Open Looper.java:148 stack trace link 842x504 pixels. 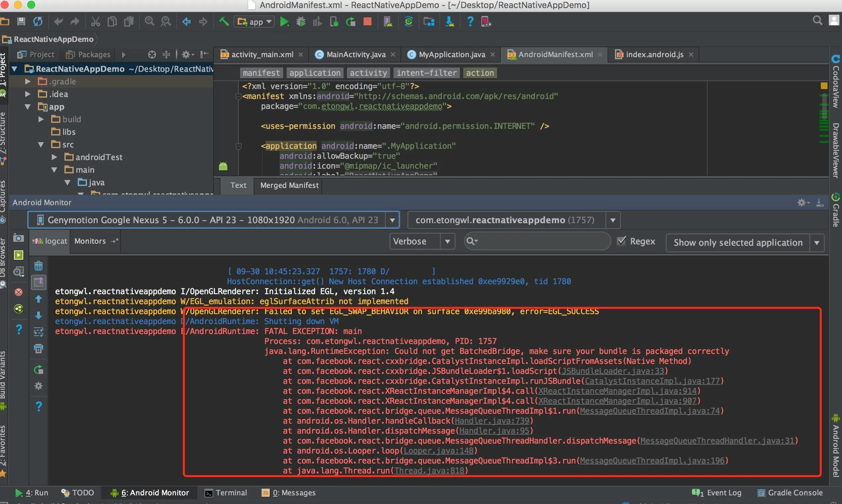click(439, 451)
